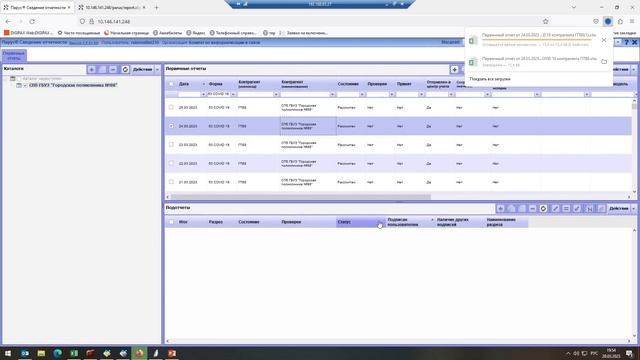Check the row dated 23.03.2023

[x=171, y=144]
